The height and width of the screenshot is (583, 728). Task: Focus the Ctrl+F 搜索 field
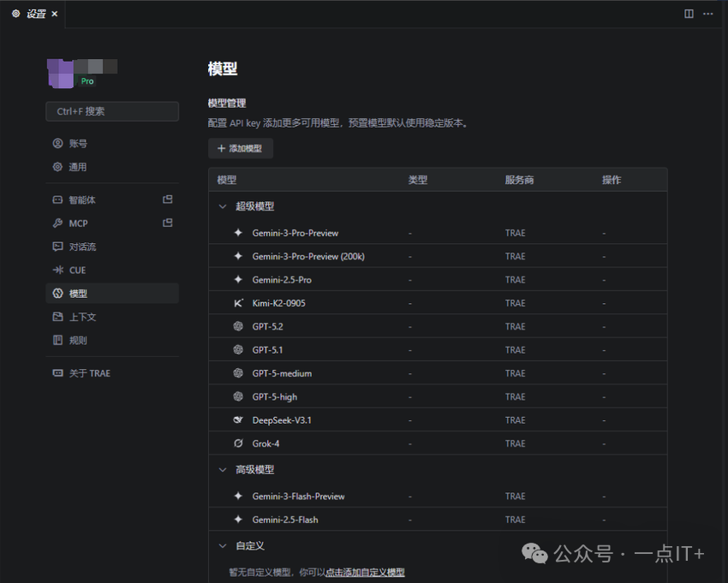click(x=112, y=111)
